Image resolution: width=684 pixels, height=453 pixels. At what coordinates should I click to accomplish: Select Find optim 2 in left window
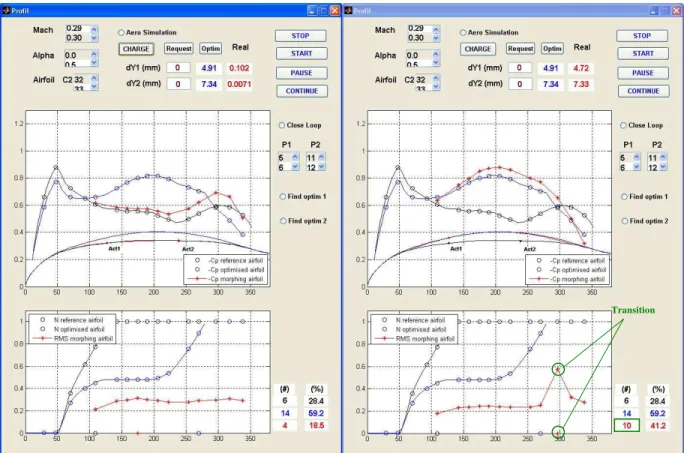283,221
